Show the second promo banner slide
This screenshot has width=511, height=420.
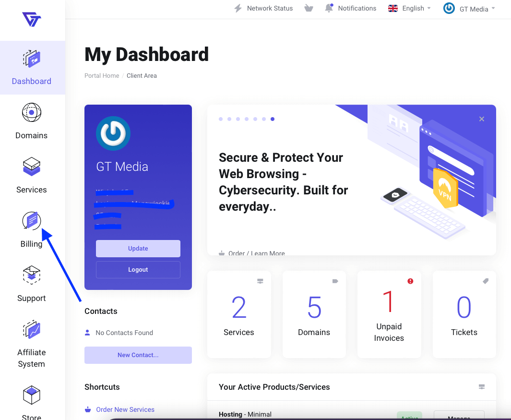[x=229, y=119]
